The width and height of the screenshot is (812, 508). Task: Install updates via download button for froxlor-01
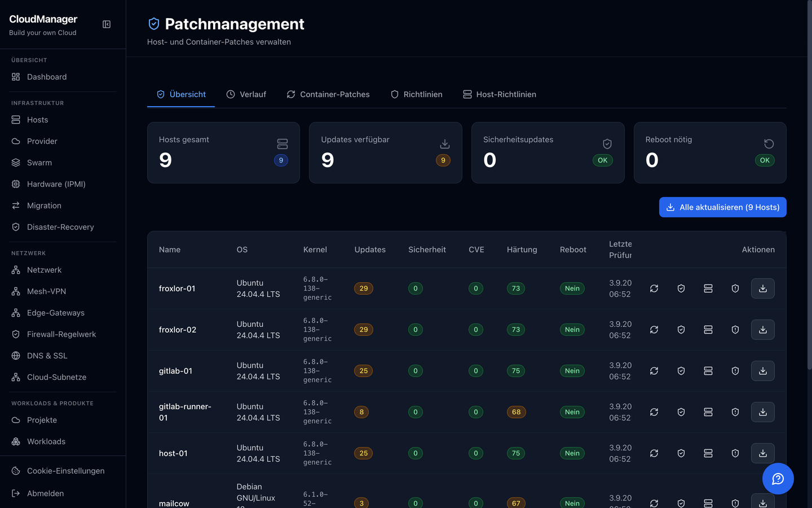[763, 288]
